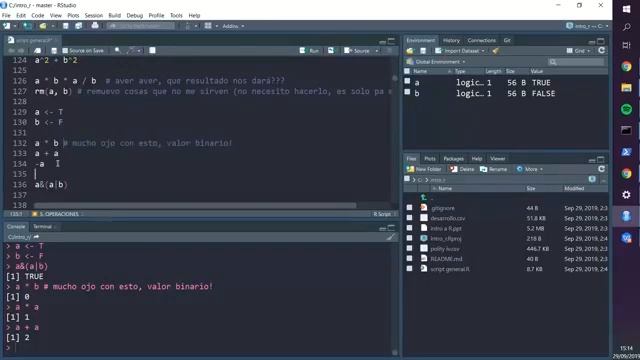This screenshot has height=360, width=640.
Task: Click the compile report notebook icon in editor
Action: coord(152,51)
